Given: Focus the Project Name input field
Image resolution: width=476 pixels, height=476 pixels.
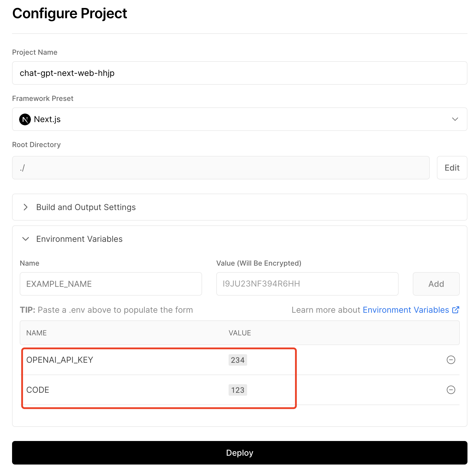Looking at the screenshot, I should tap(239, 73).
